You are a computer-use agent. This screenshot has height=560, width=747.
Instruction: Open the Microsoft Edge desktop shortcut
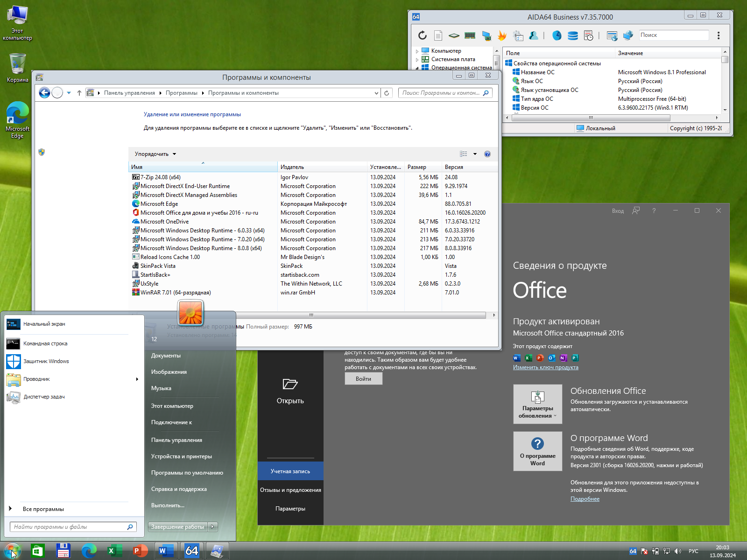[17, 120]
